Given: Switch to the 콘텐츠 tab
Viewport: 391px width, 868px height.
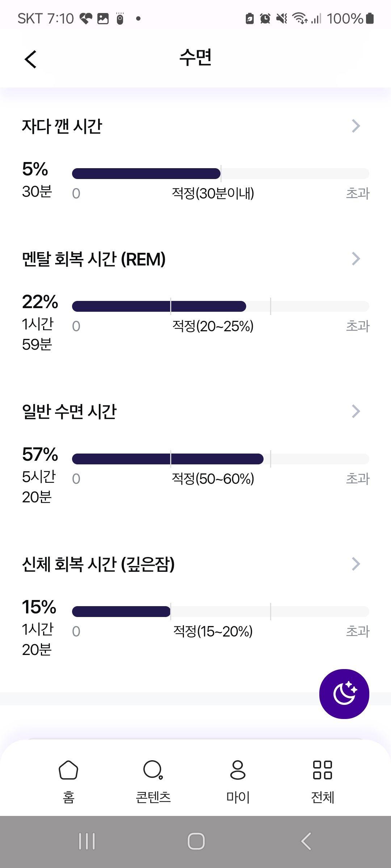Looking at the screenshot, I should point(153,781).
